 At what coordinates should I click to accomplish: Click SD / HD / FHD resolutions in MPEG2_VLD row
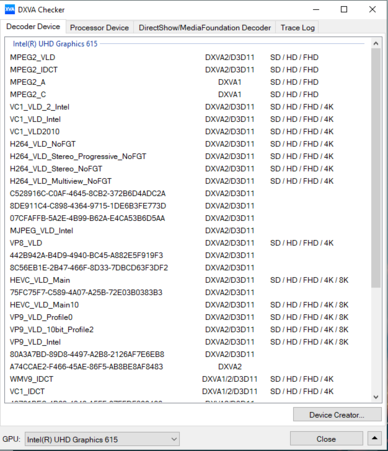pyautogui.click(x=294, y=57)
